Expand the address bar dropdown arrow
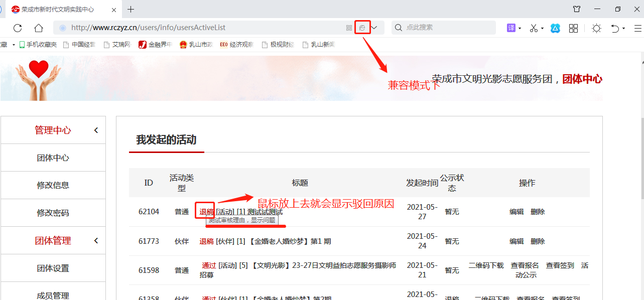This screenshot has width=644, height=300. pos(374,28)
